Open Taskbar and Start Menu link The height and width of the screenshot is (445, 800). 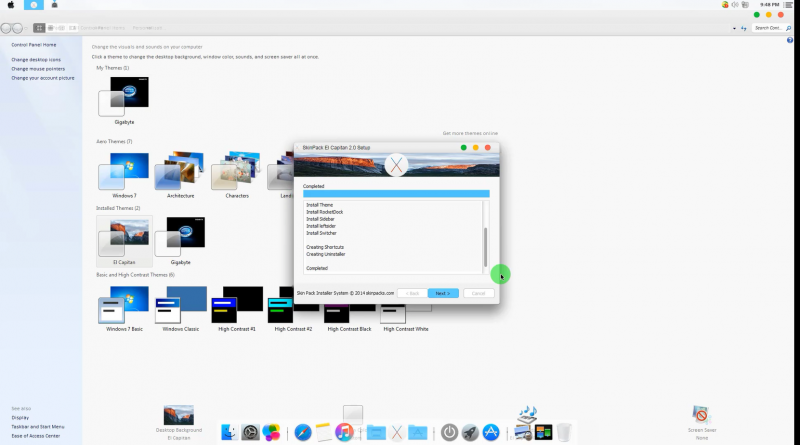[x=38, y=427]
